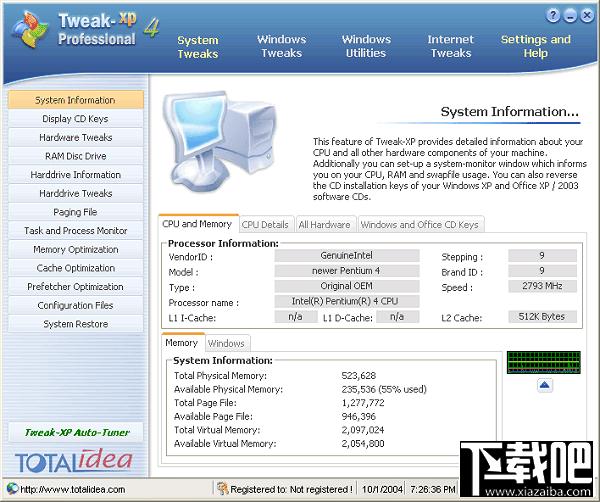Switch to CPU Details tab
The height and width of the screenshot is (502, 600).
[x=265, y=225]
